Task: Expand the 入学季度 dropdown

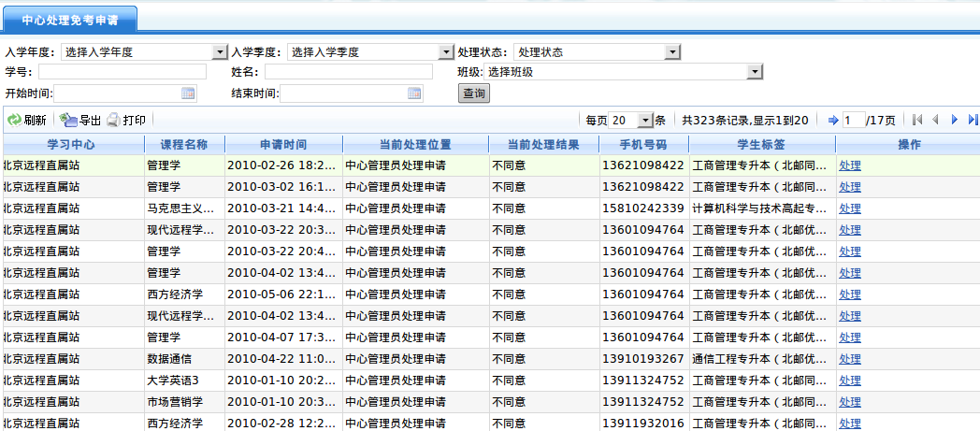Action: pos(446,52)
